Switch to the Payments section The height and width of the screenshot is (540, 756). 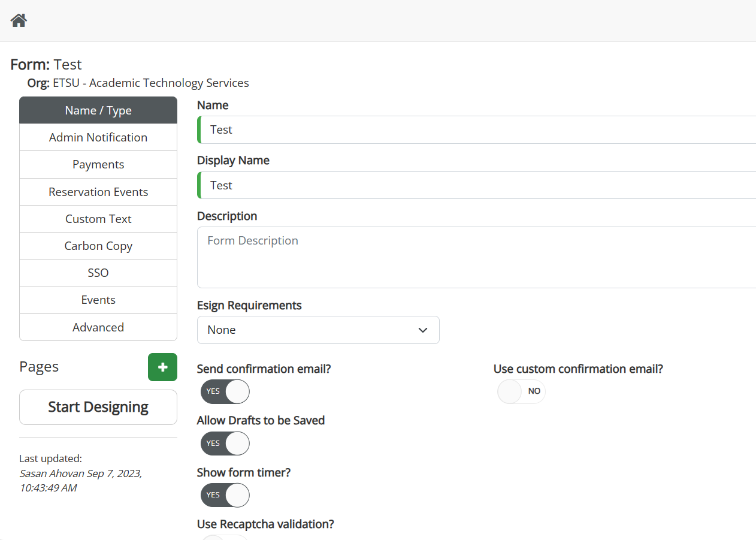pyautogui.click(x=98, y=164)
